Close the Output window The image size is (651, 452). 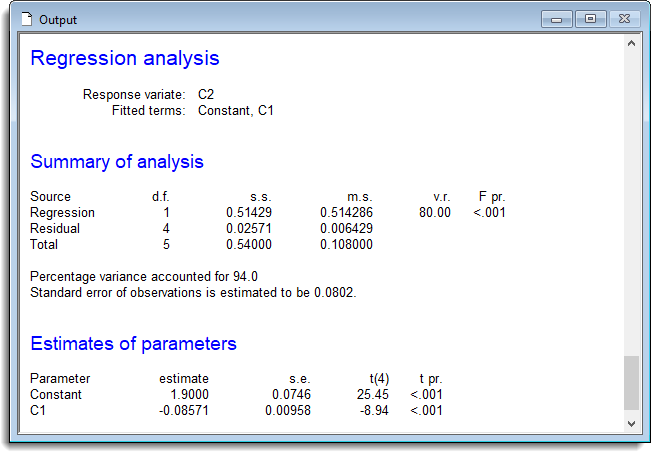click(624, 19)
